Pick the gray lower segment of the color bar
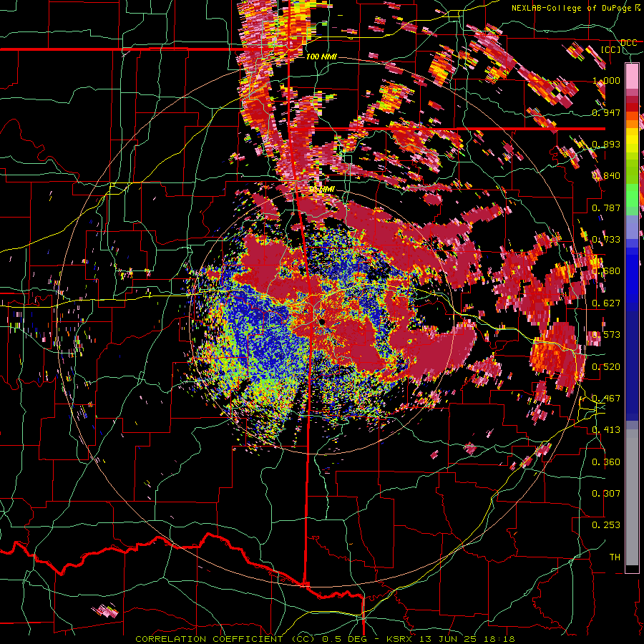 coord(632,497)
